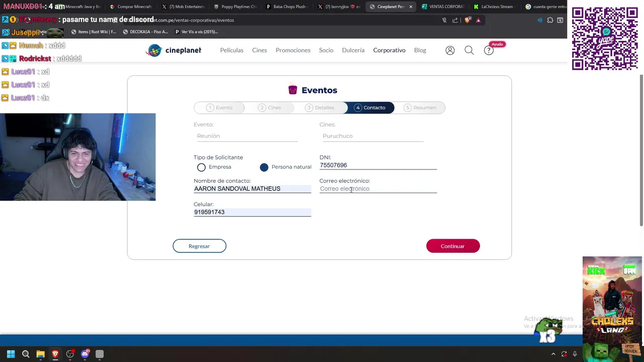Click the Continuar button

click(x=453, y=246)
